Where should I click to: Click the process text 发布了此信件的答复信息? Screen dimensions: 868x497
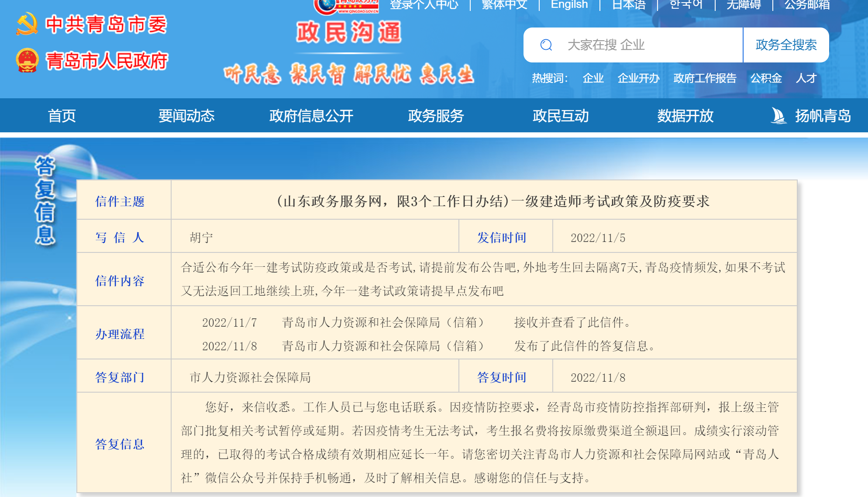pos(585,346)
